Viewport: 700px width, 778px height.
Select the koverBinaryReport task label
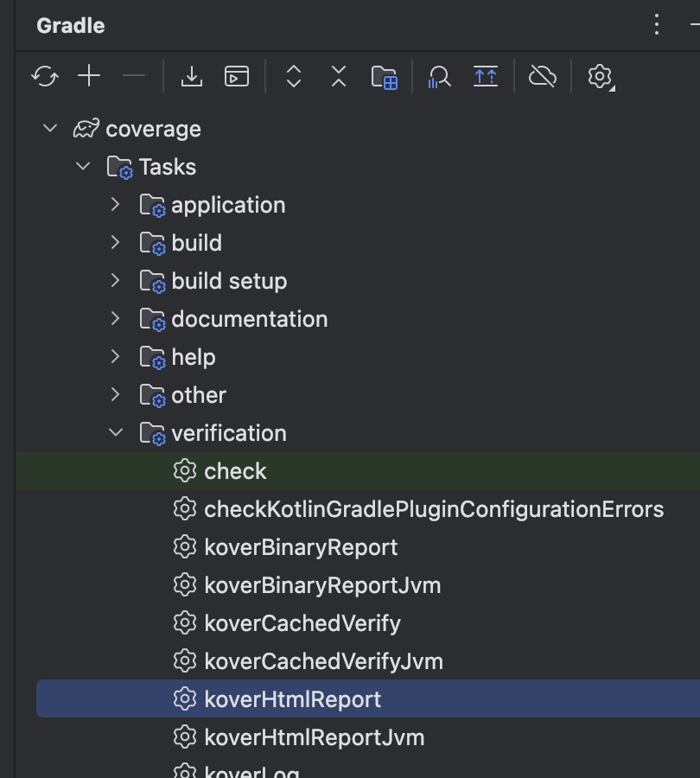pyautogui.click(x=301, y=547)
